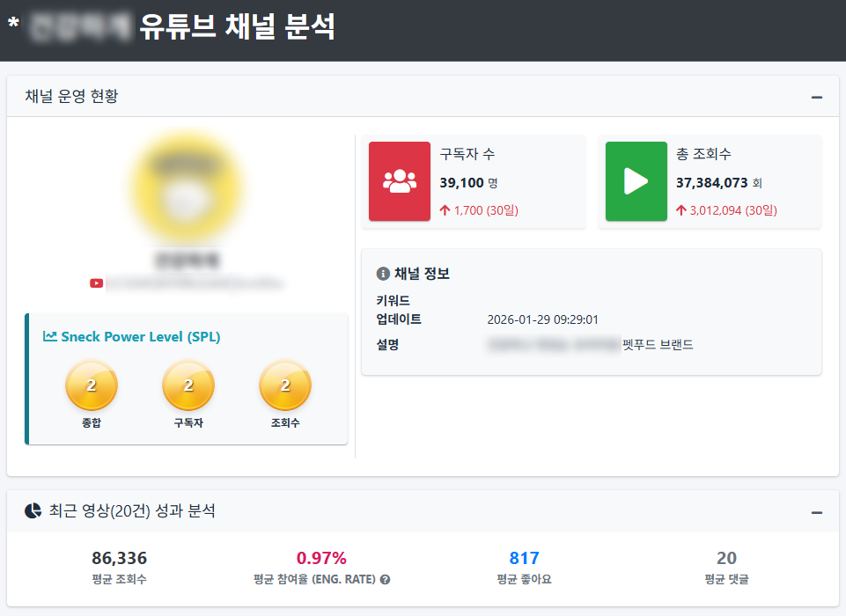Collapse the 최근 영상(20건) 성과 분석 panel
This screenshot has width=846, height=616.
click(817, 512)
